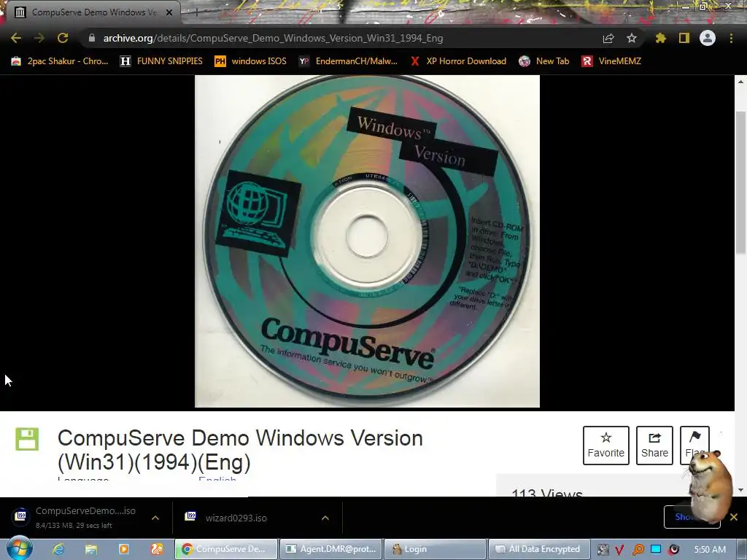The height and width of the screenshot is (560, 747).
Task: Click the Flag button
Action: (694, 446)
